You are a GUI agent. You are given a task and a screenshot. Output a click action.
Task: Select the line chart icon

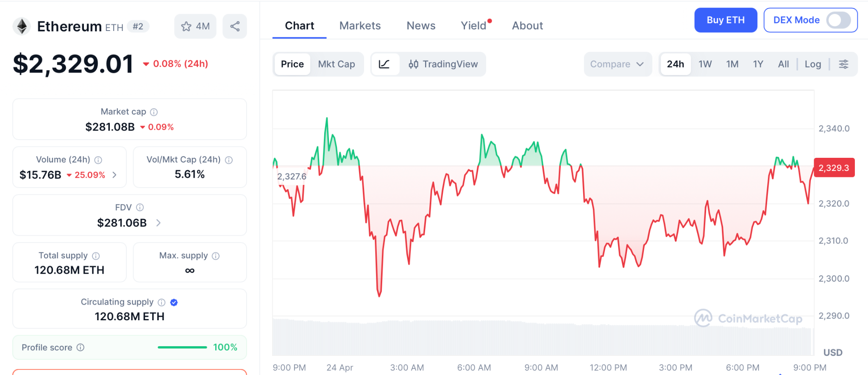(x=384, y=64)
